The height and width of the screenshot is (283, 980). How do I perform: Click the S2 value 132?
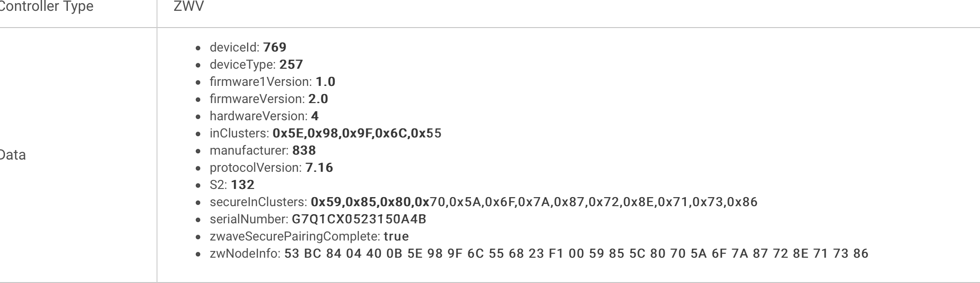[x=243, y=185]
